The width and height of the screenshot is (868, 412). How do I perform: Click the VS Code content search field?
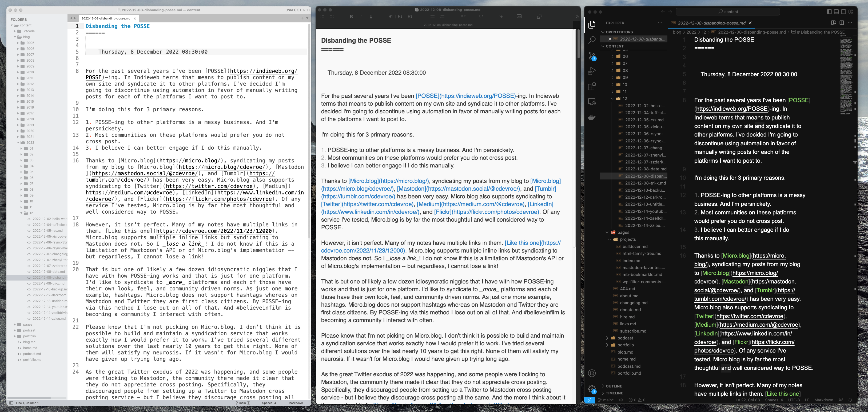tap(728, 11)
